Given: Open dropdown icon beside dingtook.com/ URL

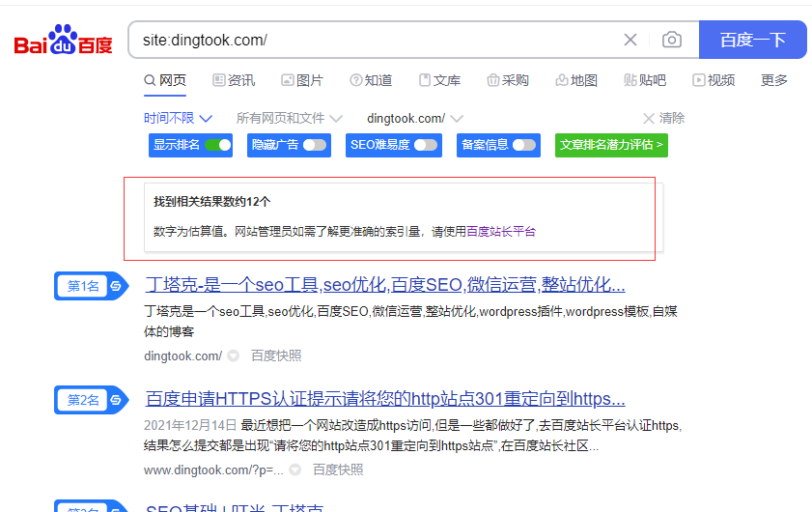Looking at the screenshot, I should [234, 356].
